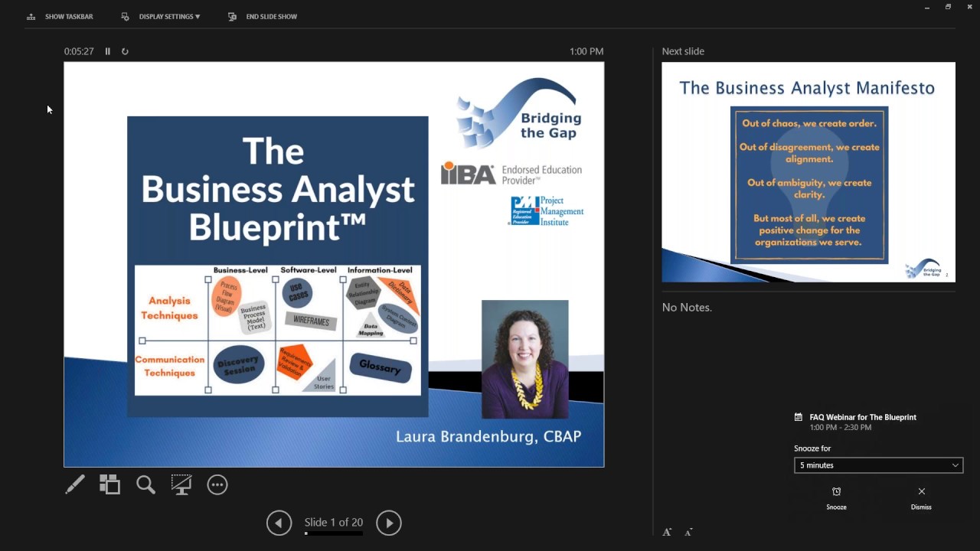Pause the presentation timer
Image resolution: width=980 pixels, height=551 pixels.
point(108,51)
